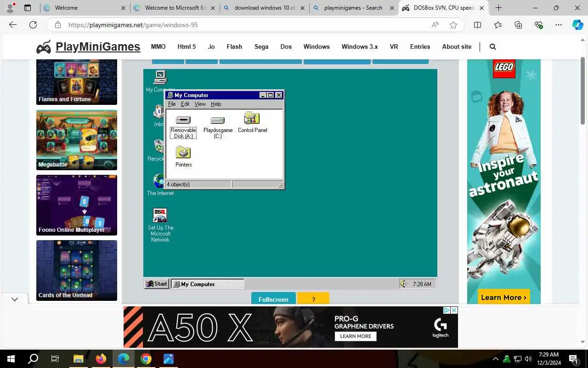Click the Split screen browser icon

(x=477, y=25)
